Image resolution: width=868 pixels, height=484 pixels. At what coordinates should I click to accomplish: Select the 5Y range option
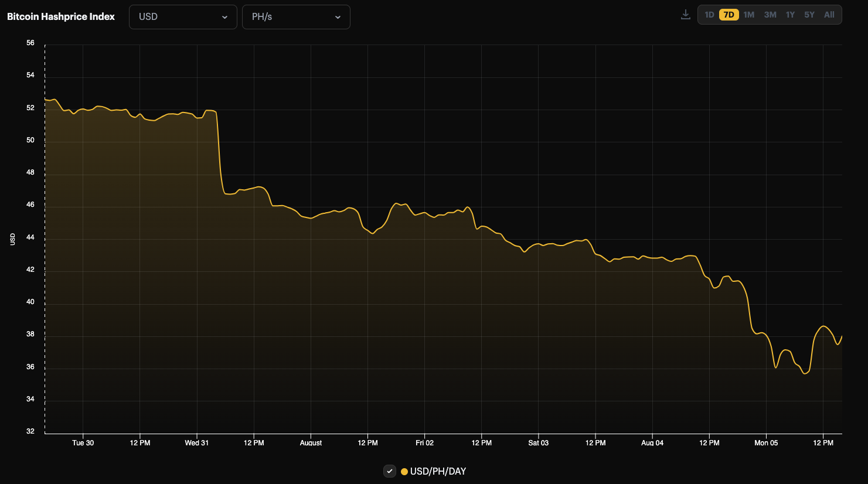(x=809, y=15)
